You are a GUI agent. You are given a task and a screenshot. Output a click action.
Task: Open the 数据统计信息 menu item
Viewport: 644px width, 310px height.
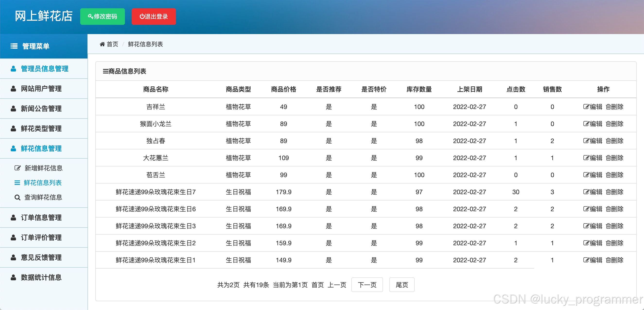tap(41, 277)
